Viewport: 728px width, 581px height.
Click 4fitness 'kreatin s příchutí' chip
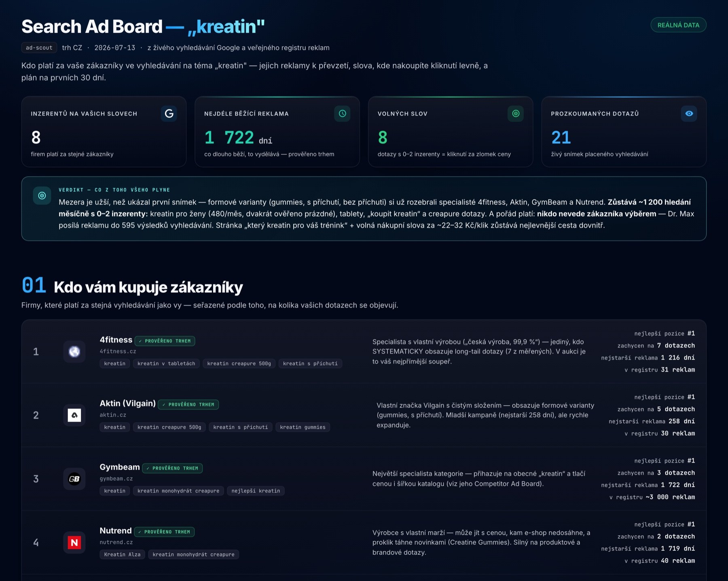(310, 363)
